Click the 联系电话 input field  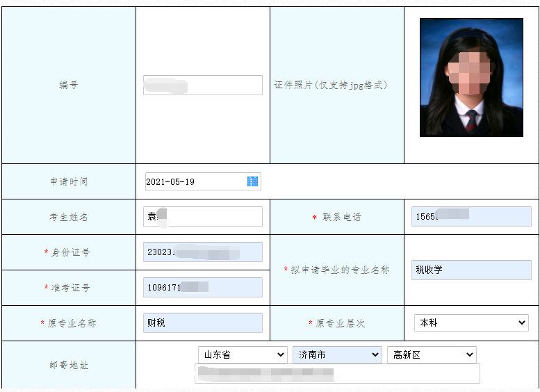click(x=471, y=216)
